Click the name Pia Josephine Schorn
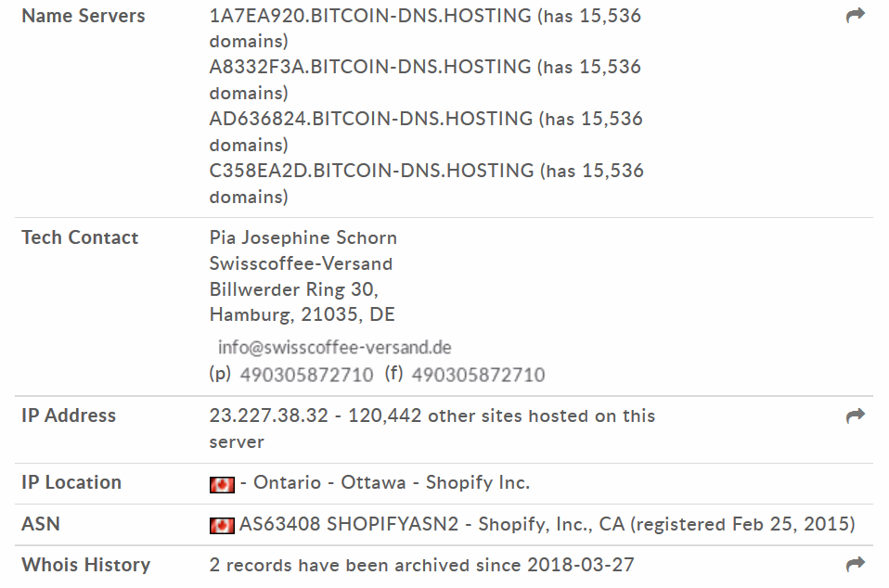Image resolution: width=889 pixels, height=588 pixels. (303, 238)
